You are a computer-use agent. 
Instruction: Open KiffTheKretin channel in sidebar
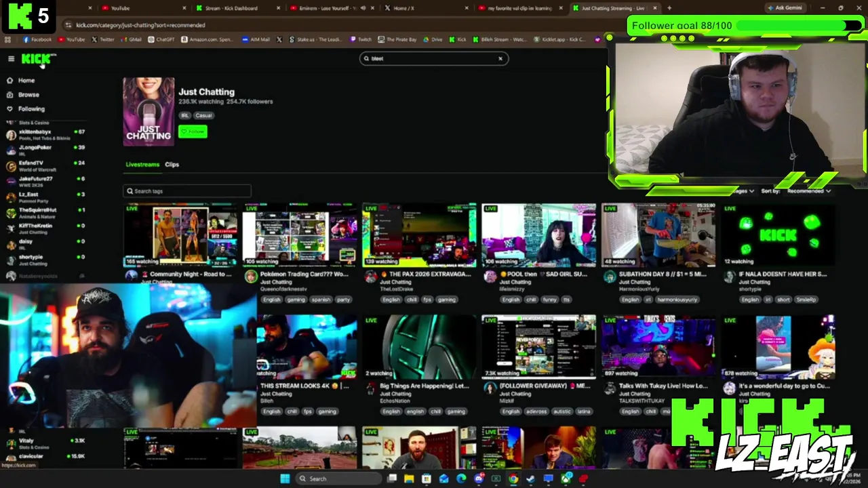click(x=45, y=228)
